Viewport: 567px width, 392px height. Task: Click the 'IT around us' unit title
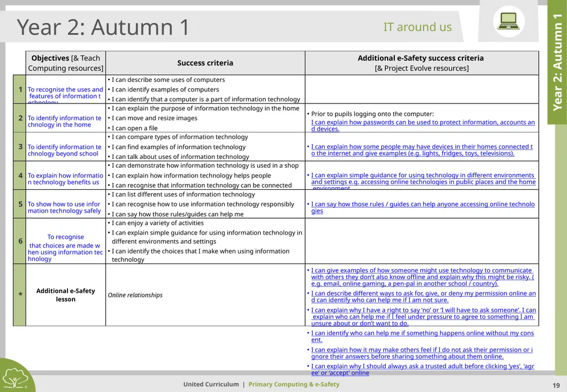click(417, 27)
